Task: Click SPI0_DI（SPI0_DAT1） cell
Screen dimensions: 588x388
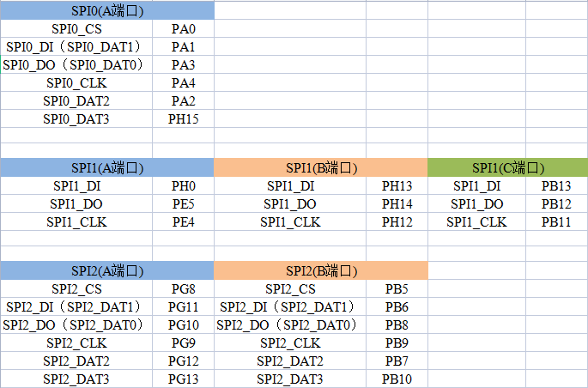Action: [x=76, y=46]
